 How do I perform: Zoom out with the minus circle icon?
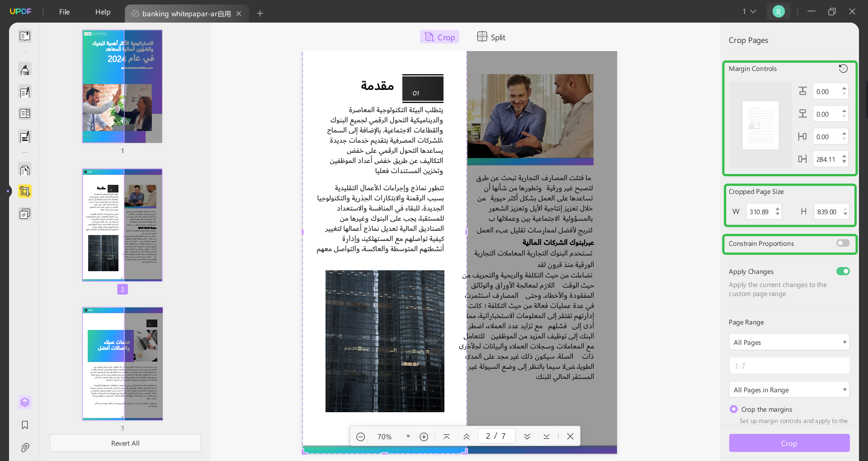[360, 437]
